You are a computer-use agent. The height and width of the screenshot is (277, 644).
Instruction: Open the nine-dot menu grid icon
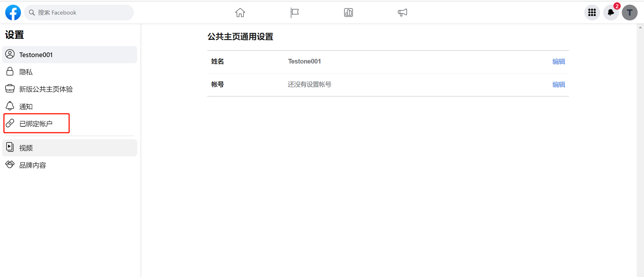click(x=592, y=13)
